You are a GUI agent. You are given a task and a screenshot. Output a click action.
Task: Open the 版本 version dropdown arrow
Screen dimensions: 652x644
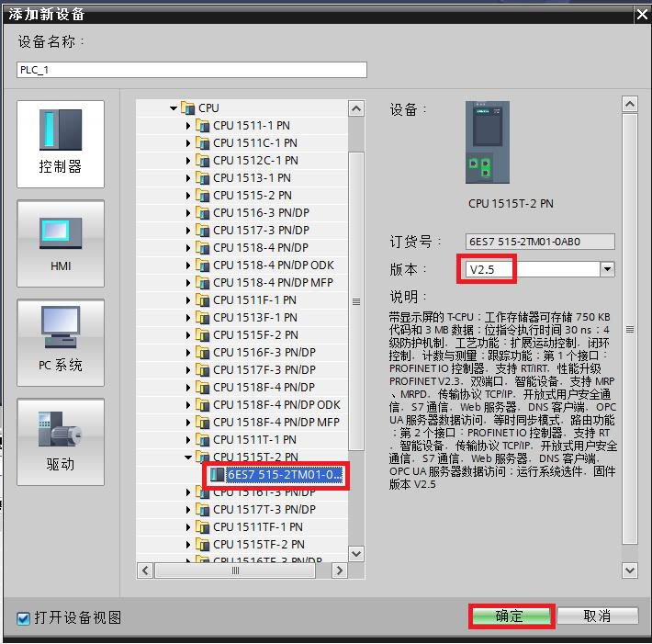click(x=607, y=269)
